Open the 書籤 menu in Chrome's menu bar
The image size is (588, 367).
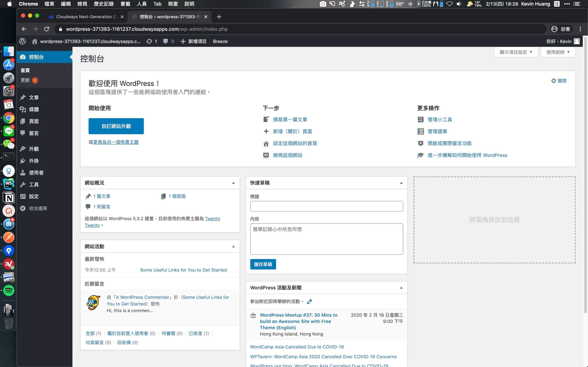coord(125,4)
